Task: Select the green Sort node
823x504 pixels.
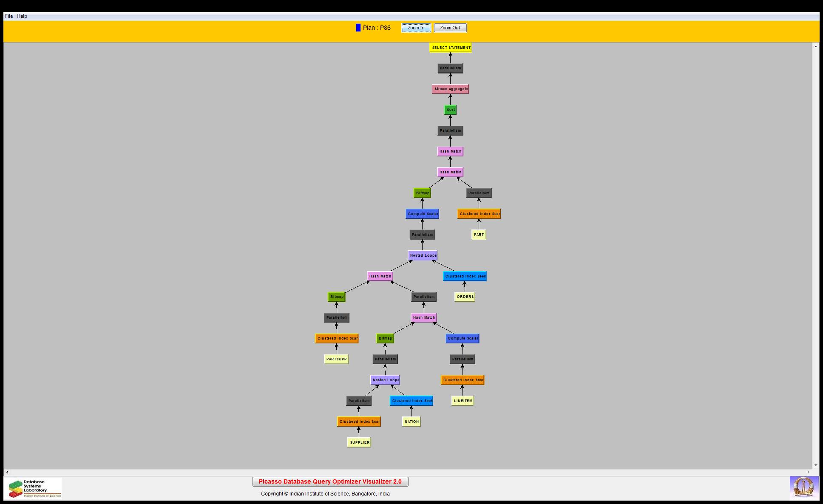Action: click(450, 110)
